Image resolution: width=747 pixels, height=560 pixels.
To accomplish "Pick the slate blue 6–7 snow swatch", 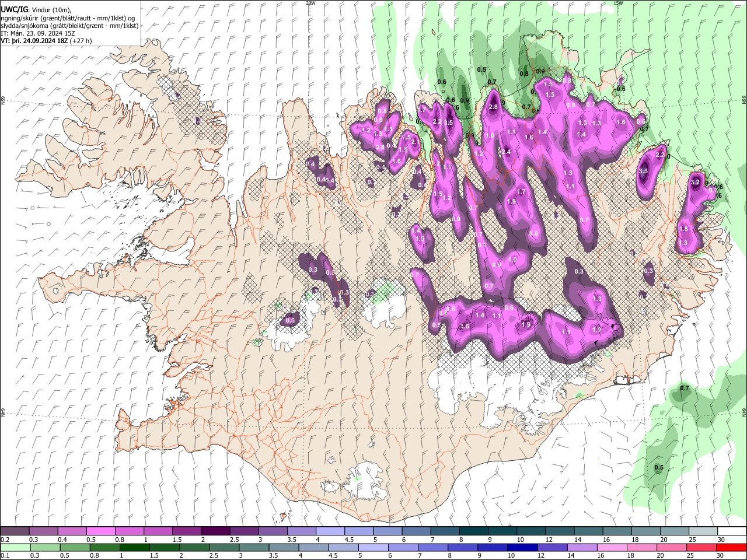I will pyautogui.click(x=416, y=531).
